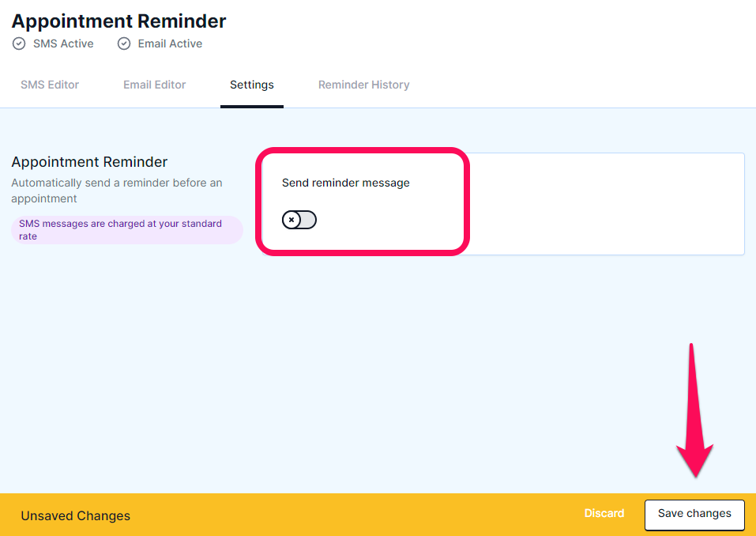Click the SMS Active checkmark icon
Viewport: 756px width, 536px height.
pos(19,44)
